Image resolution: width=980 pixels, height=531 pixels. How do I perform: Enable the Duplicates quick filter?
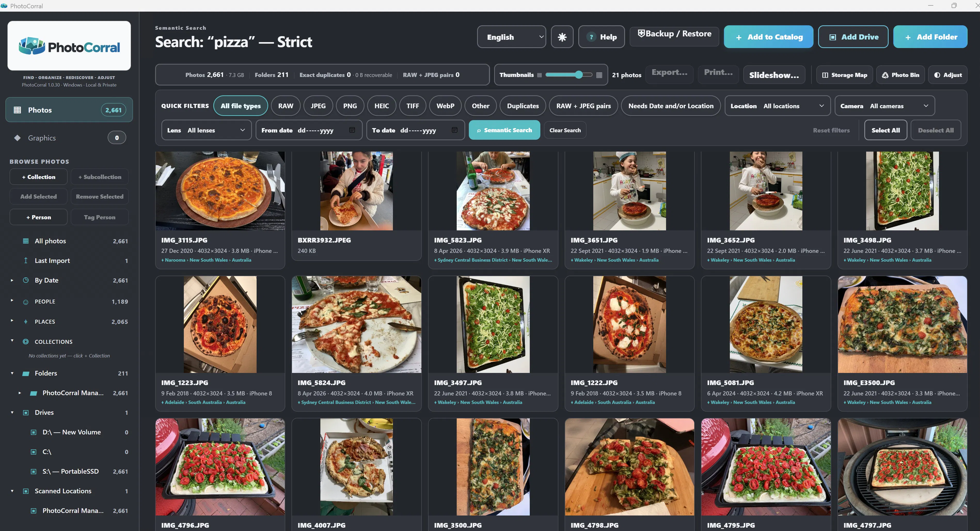[523, 106]
